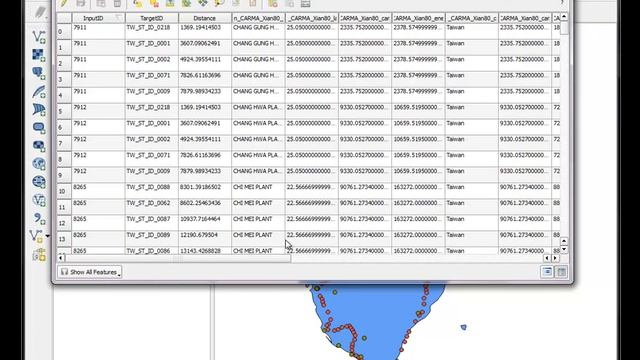
Task: Click TargetID cell TW_ST_ID_0071 in row 8
Action: point(151,159)
